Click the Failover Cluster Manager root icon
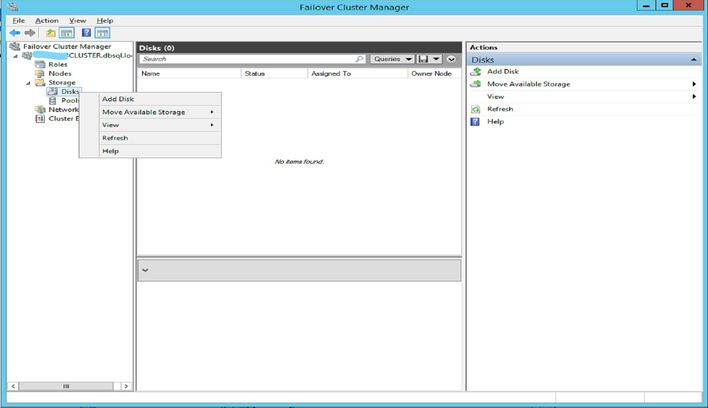Viewport: 708px width, 408px height. click(x=15, y=46)
